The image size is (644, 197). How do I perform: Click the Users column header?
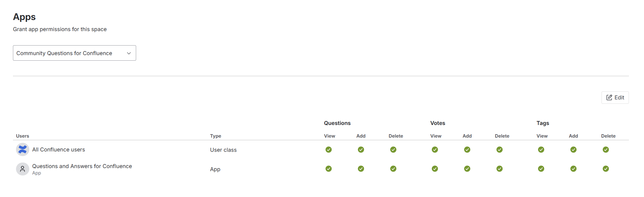pos(22,136)
